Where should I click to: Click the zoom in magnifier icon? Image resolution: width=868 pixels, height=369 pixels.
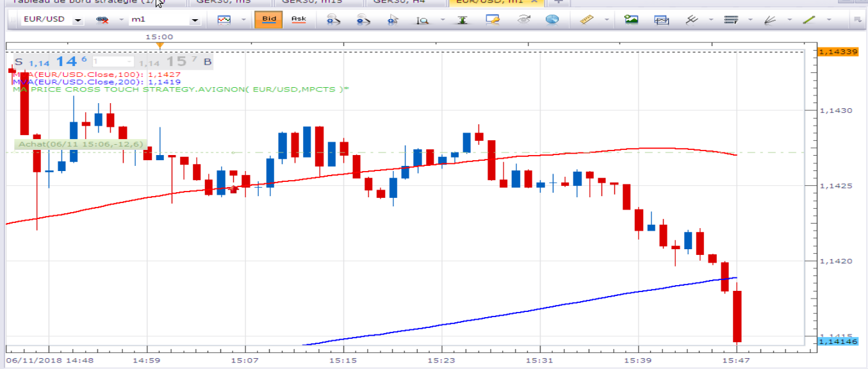point(333,20)
